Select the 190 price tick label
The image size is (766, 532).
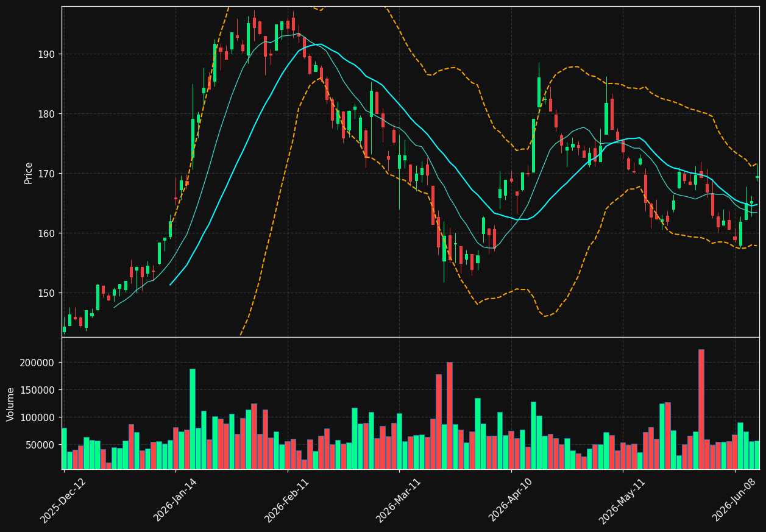pos(45,54)
